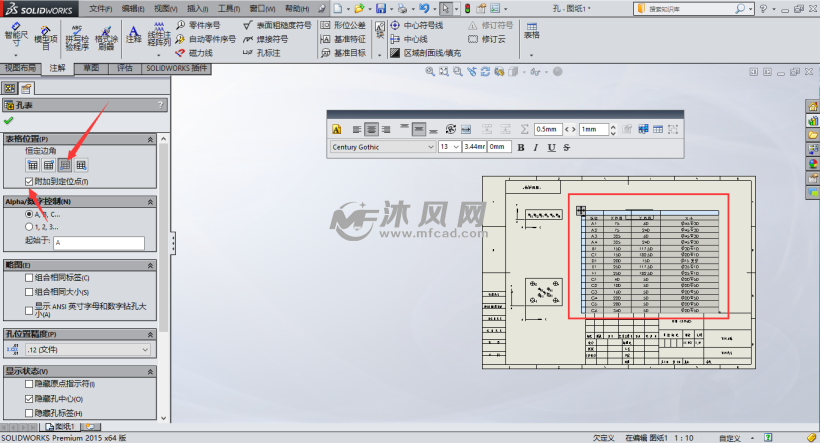Enable Hide origin indicator (隐藏原点指示符)
Image resolution: width=820 pixels, height=443 pixels.
click(x=29, y=384)
